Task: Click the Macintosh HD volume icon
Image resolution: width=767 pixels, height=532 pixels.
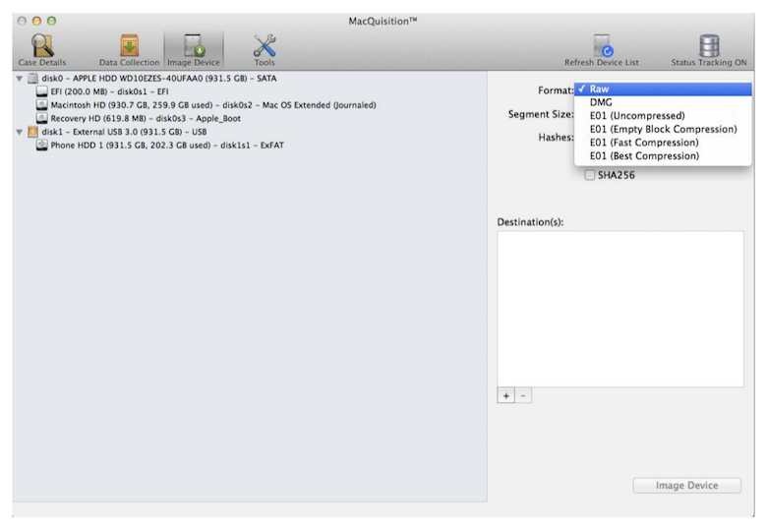Action: coord(42,104)
